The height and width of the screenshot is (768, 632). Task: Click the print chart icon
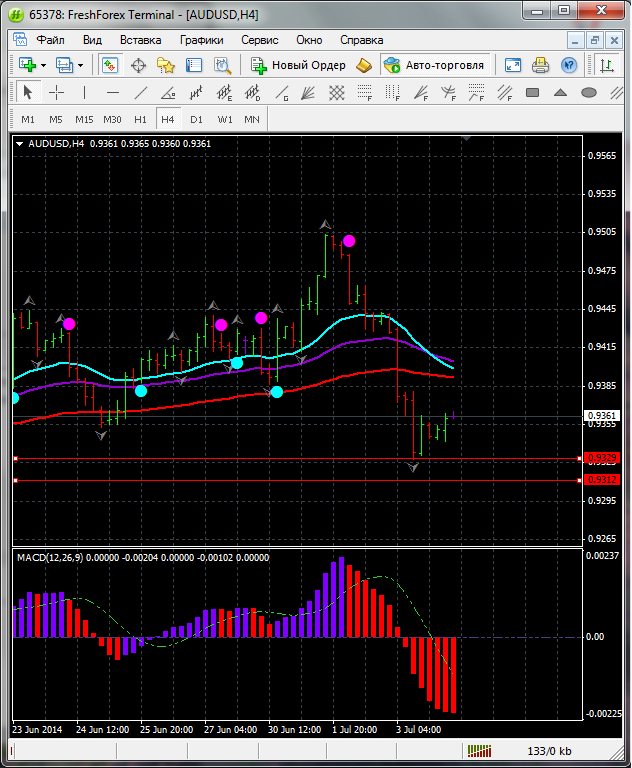pos(541,65)
